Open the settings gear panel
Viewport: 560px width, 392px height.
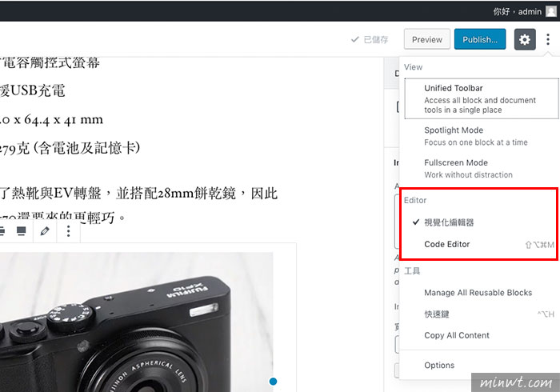coord(525,39)
